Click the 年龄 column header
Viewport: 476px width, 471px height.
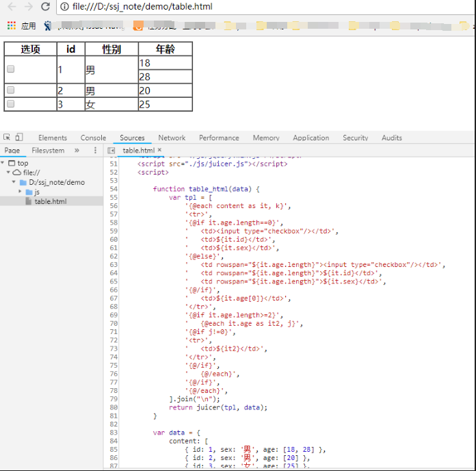pos(165,49)
